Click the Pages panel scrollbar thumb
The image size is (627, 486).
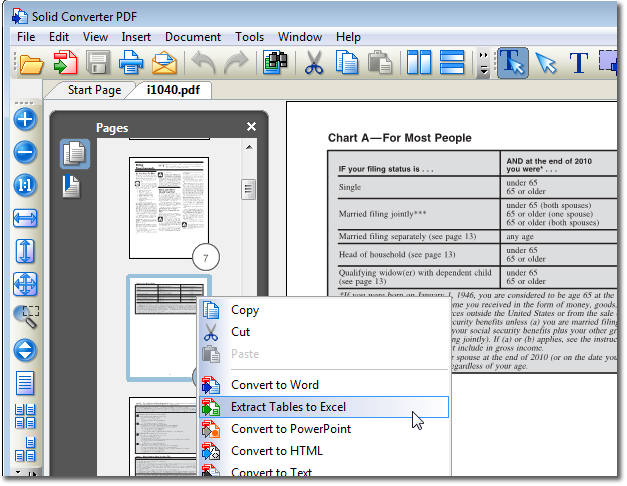pos(248,189)
